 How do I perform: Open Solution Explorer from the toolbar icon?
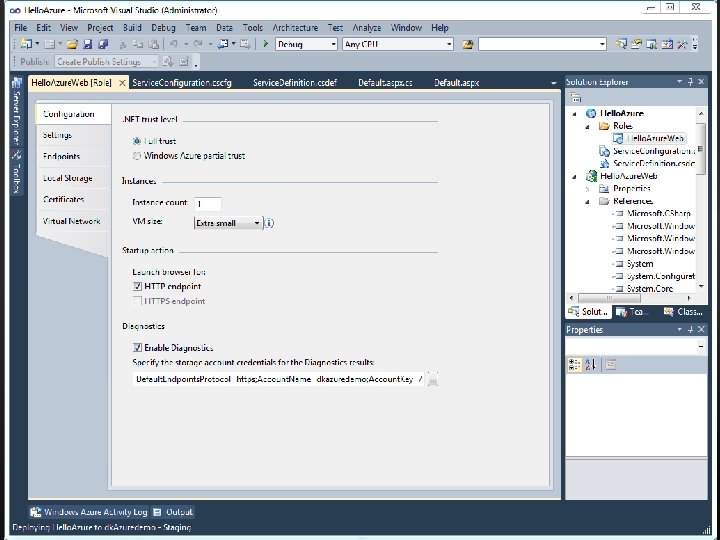pos(621,44)
